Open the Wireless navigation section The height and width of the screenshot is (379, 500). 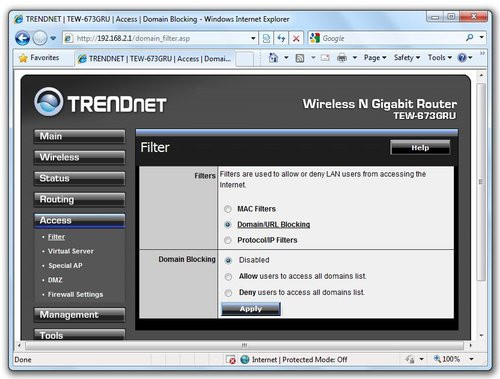tap(79, 157)
